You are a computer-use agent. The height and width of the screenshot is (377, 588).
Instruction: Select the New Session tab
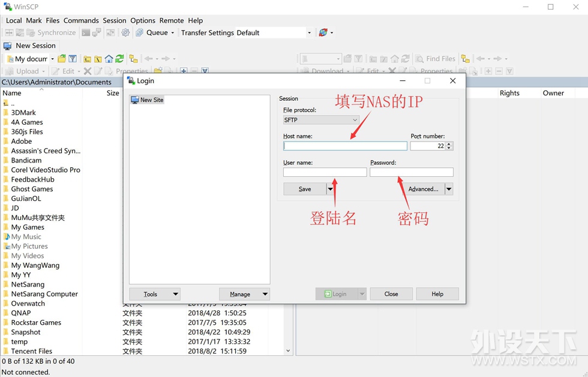[29, 46]
